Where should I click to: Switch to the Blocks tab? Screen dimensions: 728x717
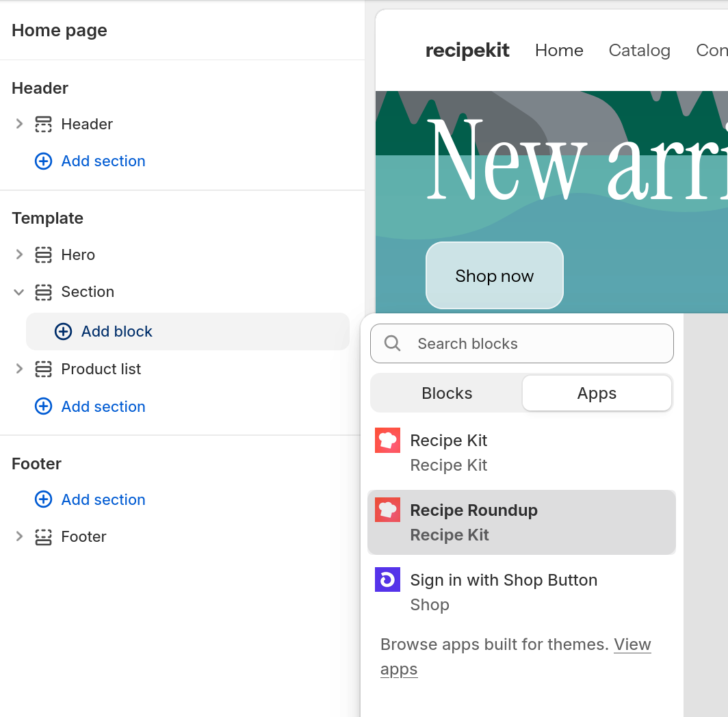447,393
